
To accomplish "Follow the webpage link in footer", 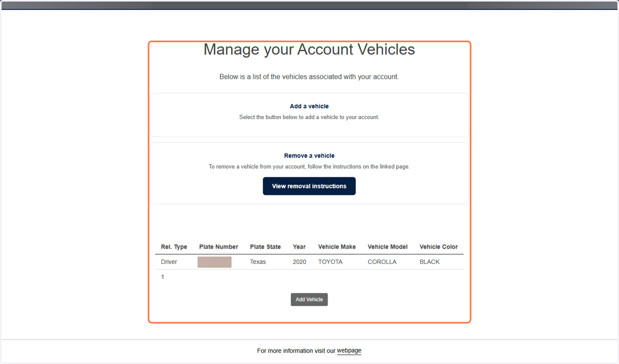I will click(x=349, y=351).
